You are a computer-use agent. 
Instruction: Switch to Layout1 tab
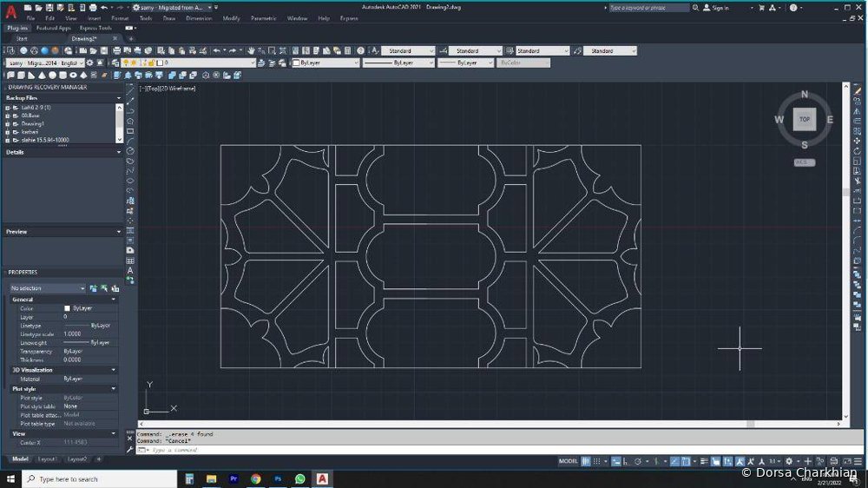(x=47, y=459)
